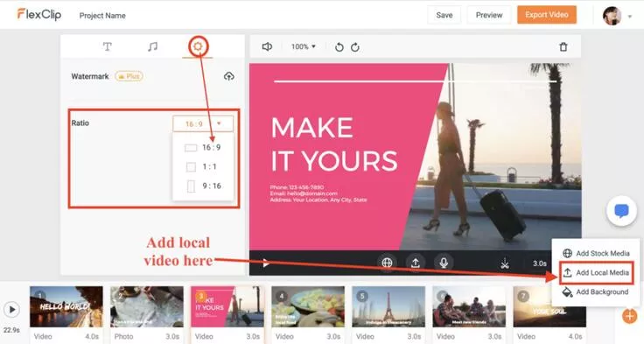Click the phone and email contact text
This screenshot has width=644, height=344.
tap(318, 193)
